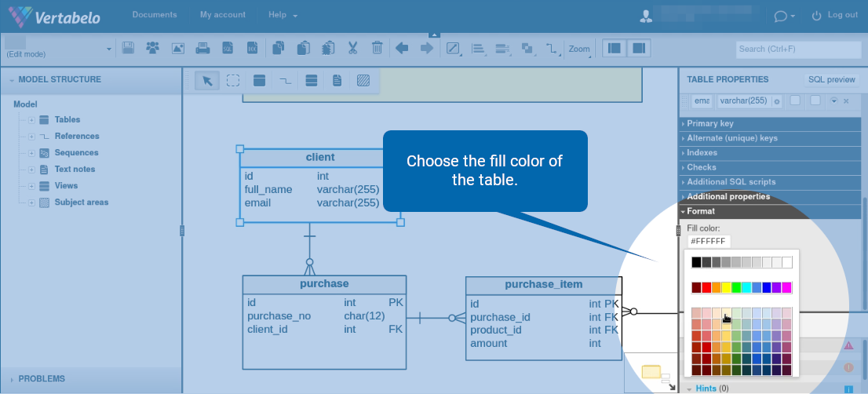This screenshot has width=868, height=394.
Task: Expand the Tables tree node
Action: (x=31, y=120)
